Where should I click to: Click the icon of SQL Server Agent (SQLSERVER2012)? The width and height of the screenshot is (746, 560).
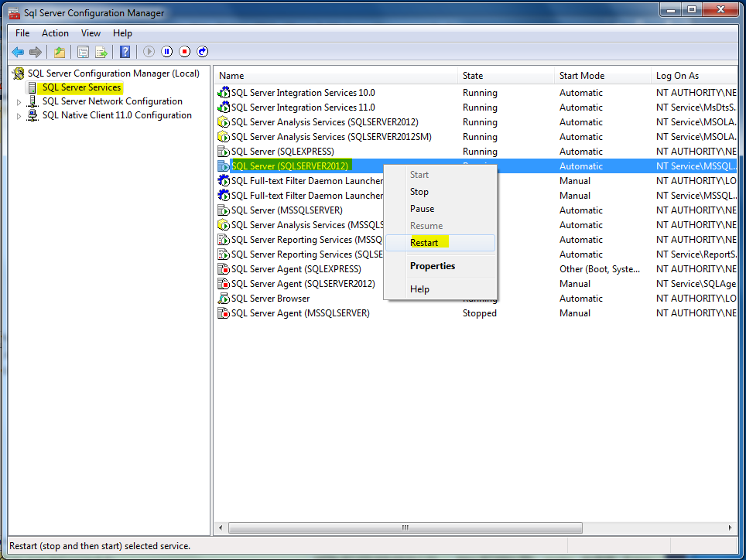coord(224,284)
